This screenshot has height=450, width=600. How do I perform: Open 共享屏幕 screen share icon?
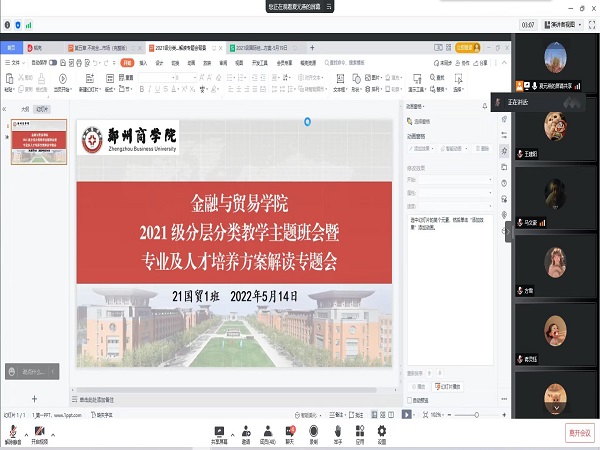pyautogui.click(x=217, y=430)
